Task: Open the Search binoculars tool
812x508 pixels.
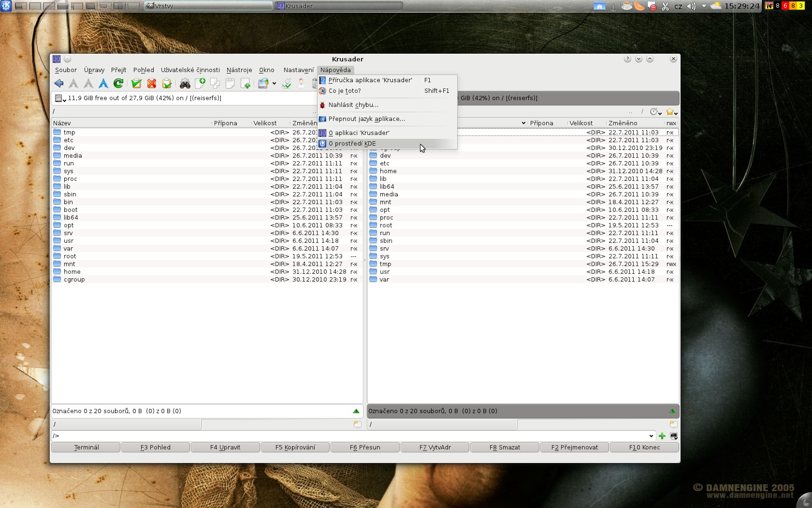Action: tap(185, 83)
